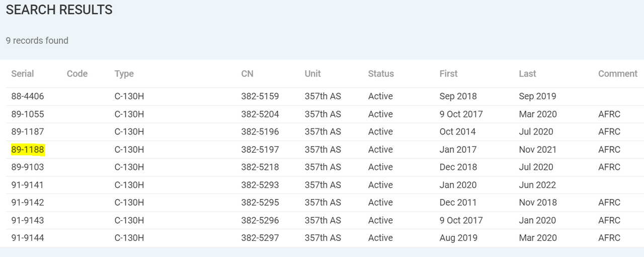Sort by First date column header
This screenshot has width=644, height=257.
(448, 74)
